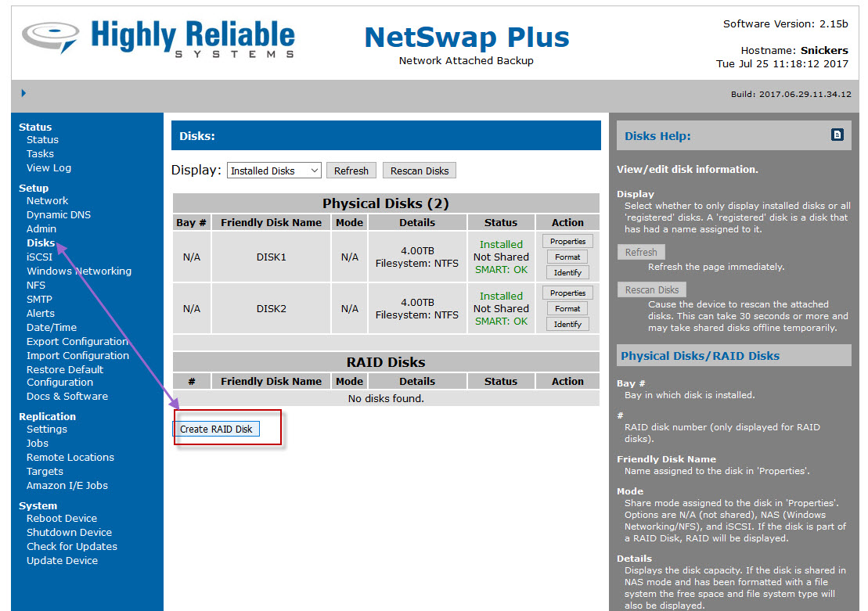This screenshot has width=868, height=611.
Task: Open the Admin setup page
Action: click(x=41, y=228)
